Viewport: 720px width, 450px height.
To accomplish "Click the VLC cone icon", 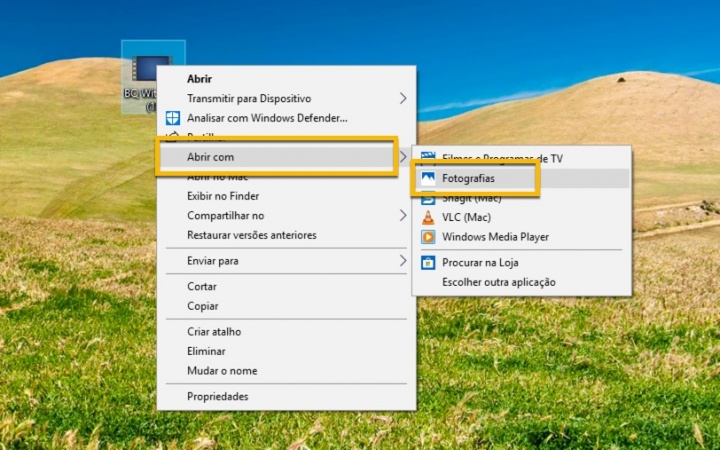I will pos(428,217).
